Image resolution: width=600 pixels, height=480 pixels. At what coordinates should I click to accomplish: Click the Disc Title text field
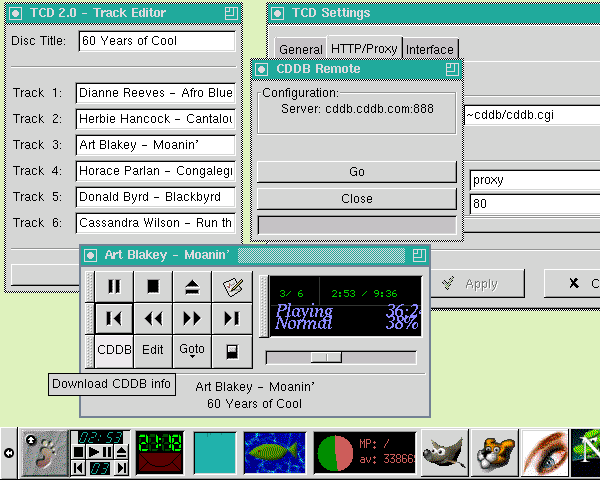coord(156,41)
